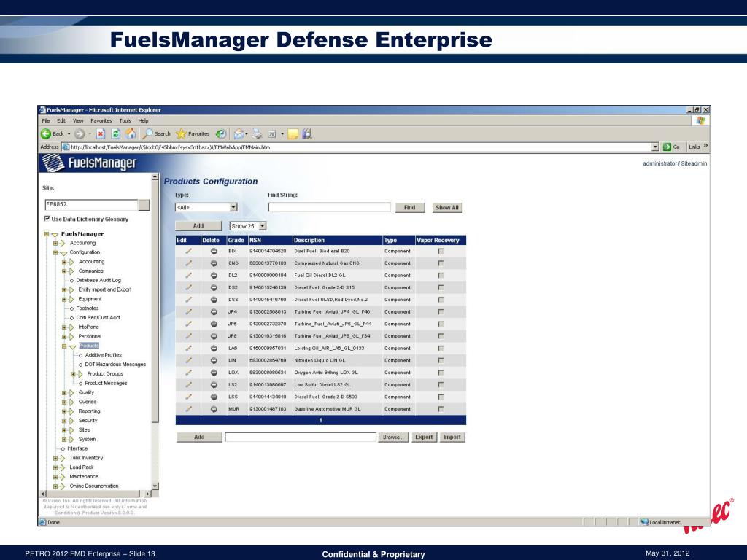Check Vapor Recovery for CNG row
Screen dimensions: 747x560
pyautogui.click(x=441, y=262)
